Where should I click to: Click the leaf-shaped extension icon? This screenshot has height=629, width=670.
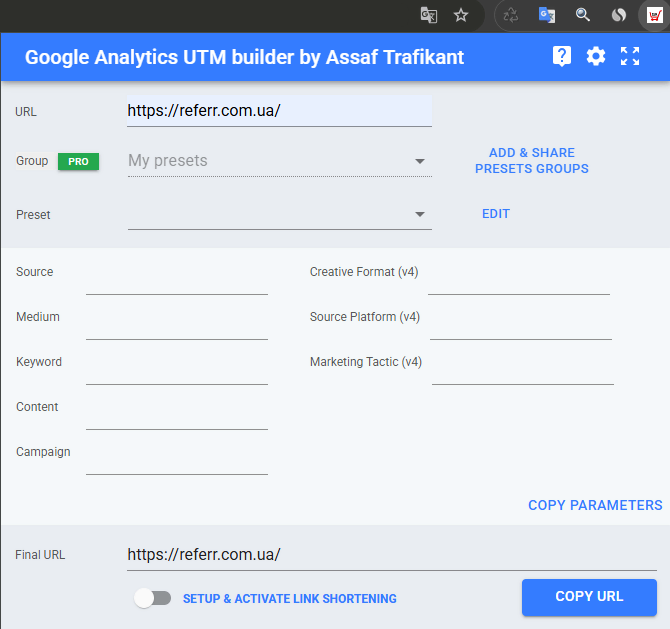pos(618,15)
